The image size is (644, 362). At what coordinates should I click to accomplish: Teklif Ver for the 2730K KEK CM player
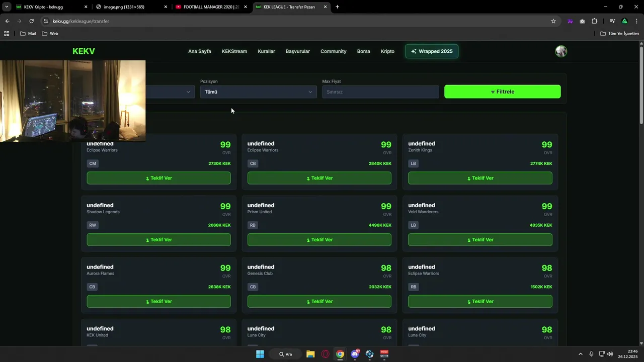pos(158,178)
